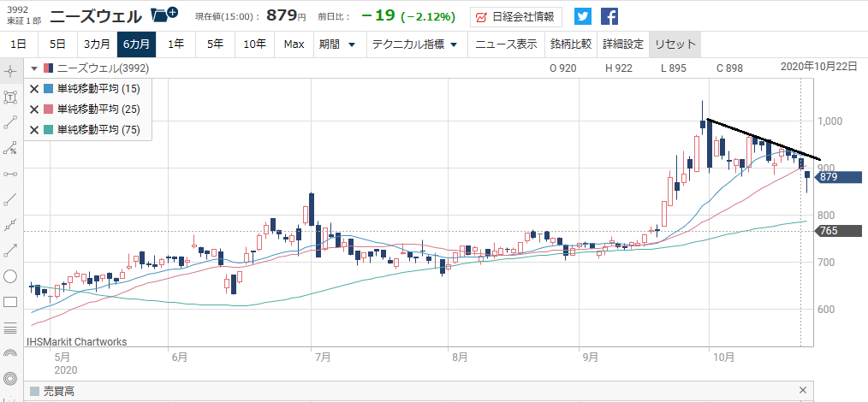Select the rectangle drawing tool
The image size is (868, 402).
(x=10, y=302)
